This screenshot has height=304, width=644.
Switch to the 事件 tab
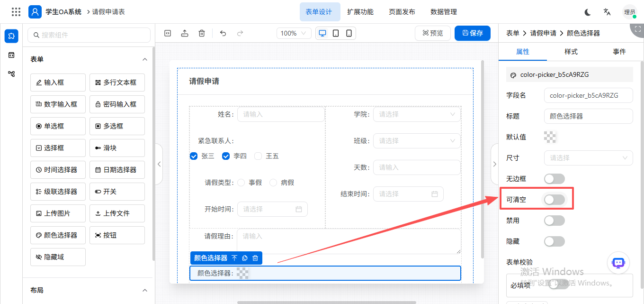click(619, 52)
